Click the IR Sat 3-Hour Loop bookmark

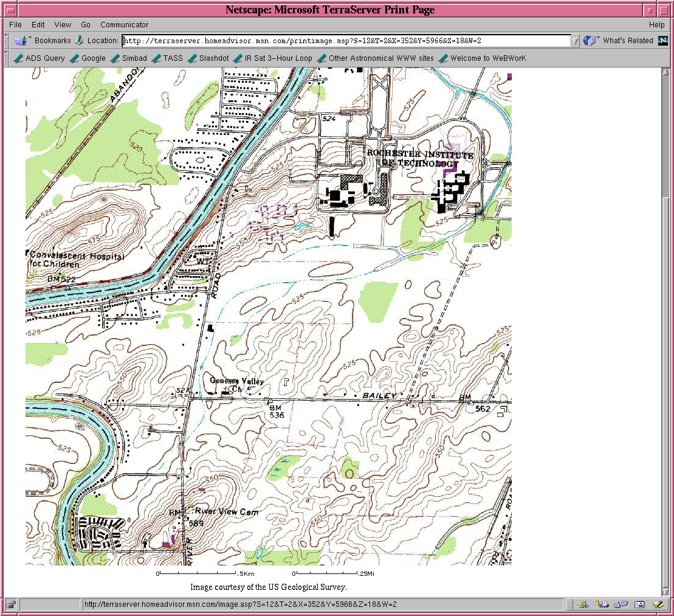click(273, 58)
